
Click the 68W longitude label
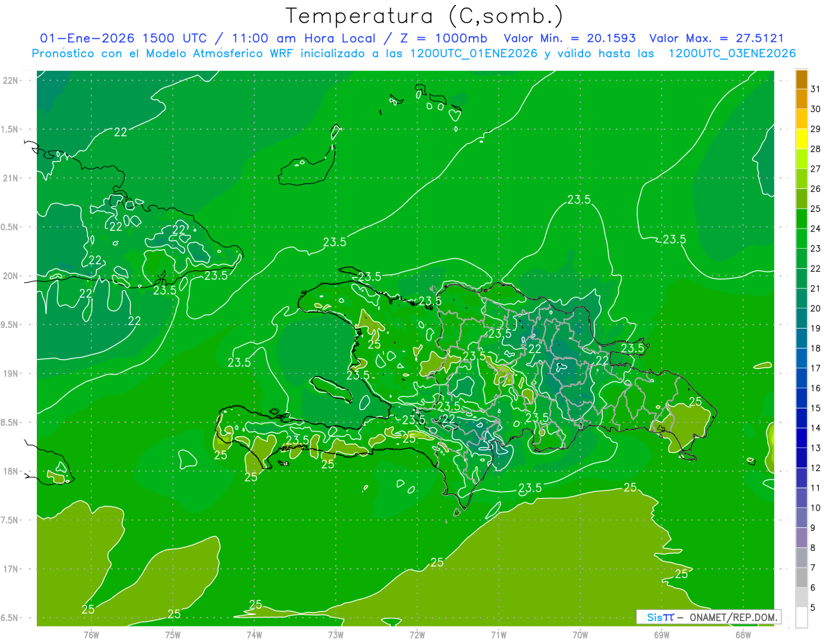click(x=743, y=635)
